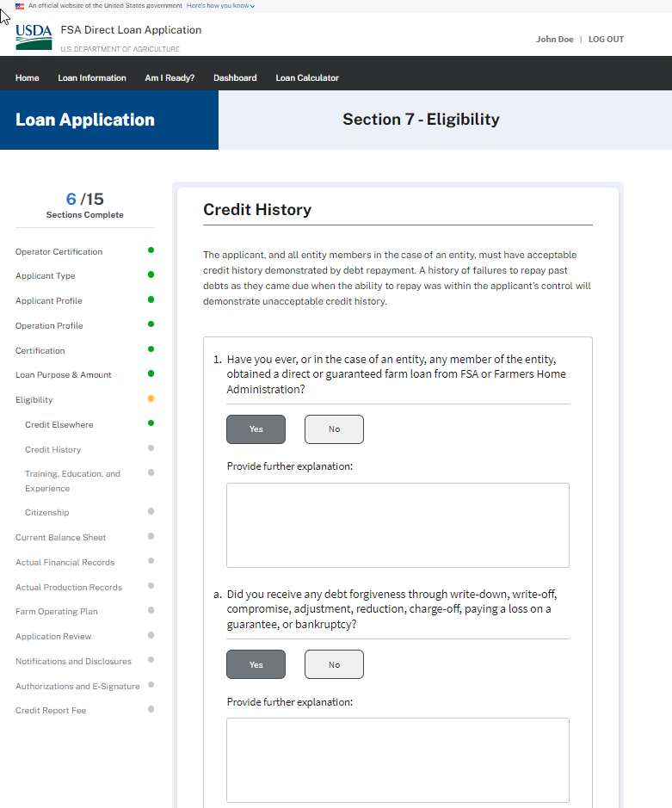Open Notifications and Disclosures sidebar item
The image size is (672, 808).
(x=73, y=661)
